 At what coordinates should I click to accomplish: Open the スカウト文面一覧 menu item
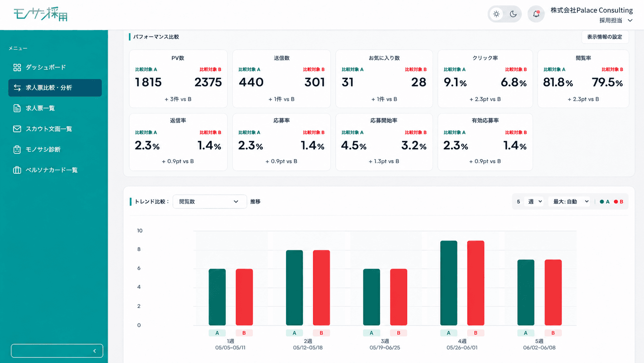[x=55, y=129]
